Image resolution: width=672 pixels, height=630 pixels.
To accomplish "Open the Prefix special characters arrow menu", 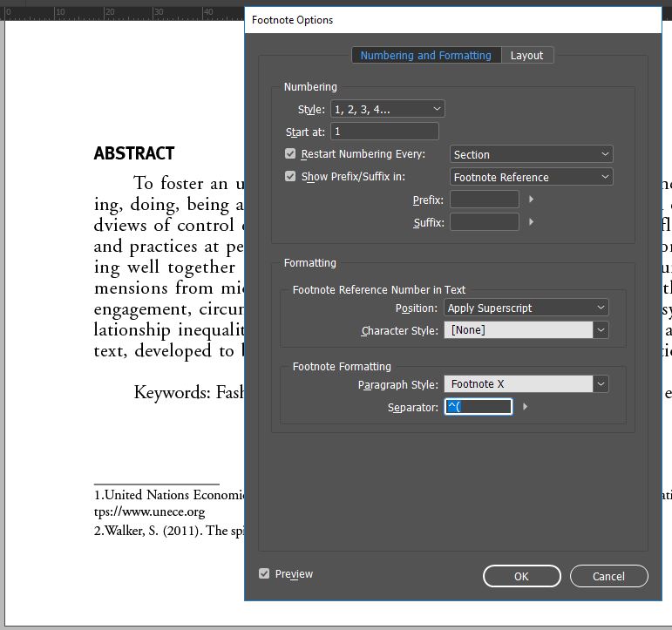I will click(532, 200).
